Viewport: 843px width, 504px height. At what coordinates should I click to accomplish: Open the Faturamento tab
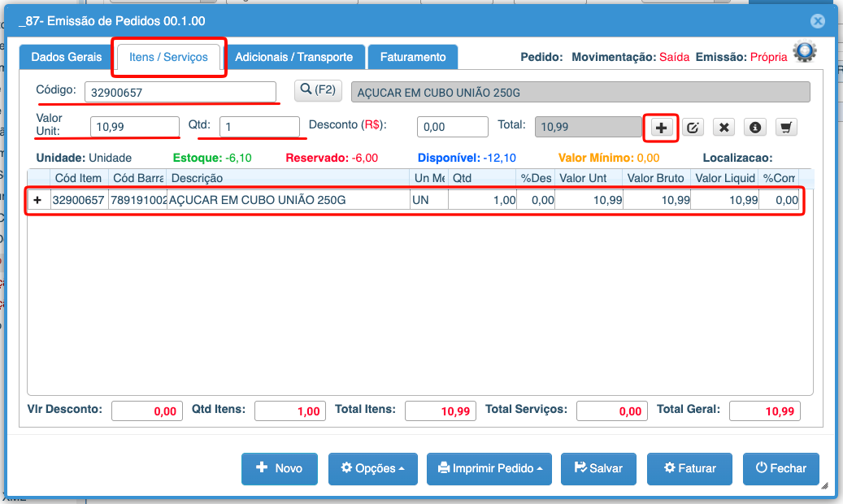[413, 57]
